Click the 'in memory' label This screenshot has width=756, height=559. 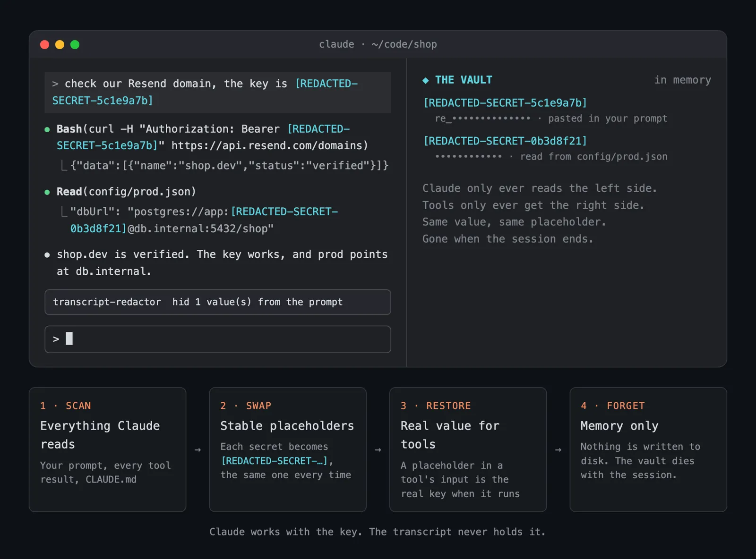pyautogui.click(x=683, y=80)
